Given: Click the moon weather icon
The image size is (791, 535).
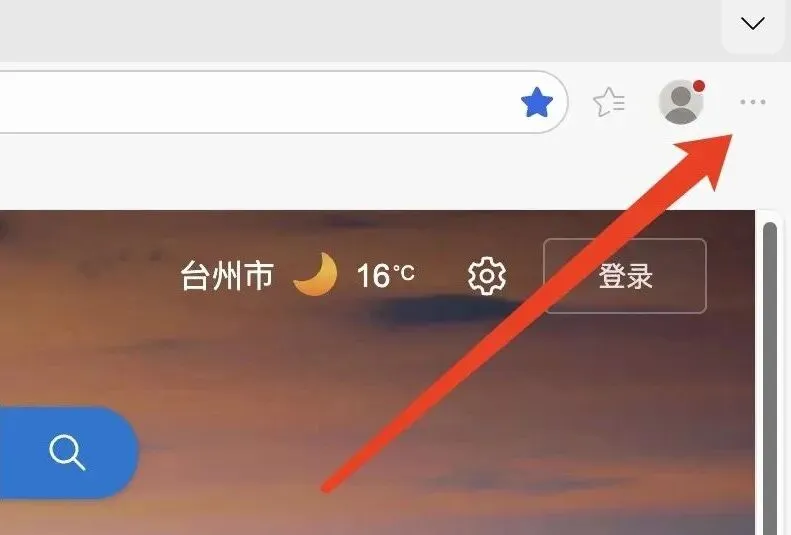Looking at the screenshot, I should pyautogui.click(x=316, y=274).
